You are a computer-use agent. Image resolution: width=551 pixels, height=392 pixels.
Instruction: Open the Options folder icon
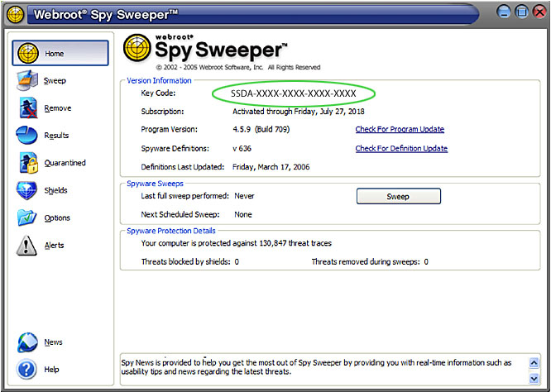[x=26, y=218]
